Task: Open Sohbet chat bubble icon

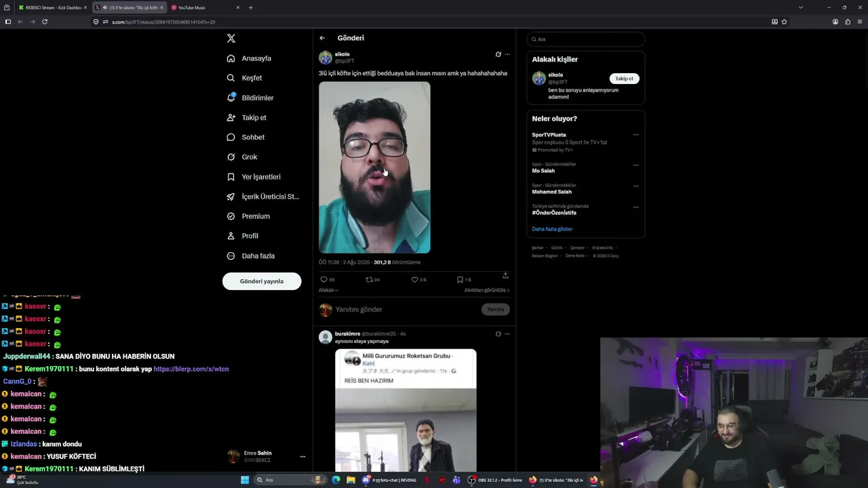Action: tap(231, 137)
